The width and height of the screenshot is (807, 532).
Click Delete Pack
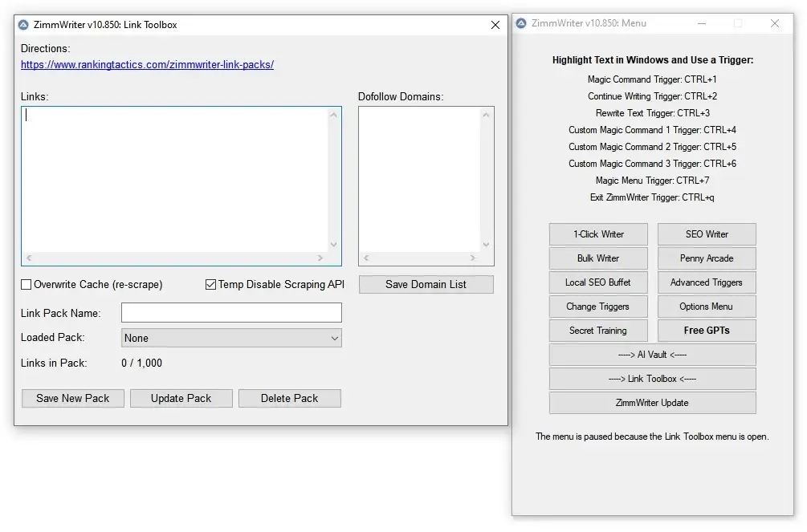[x=289, y=398]
